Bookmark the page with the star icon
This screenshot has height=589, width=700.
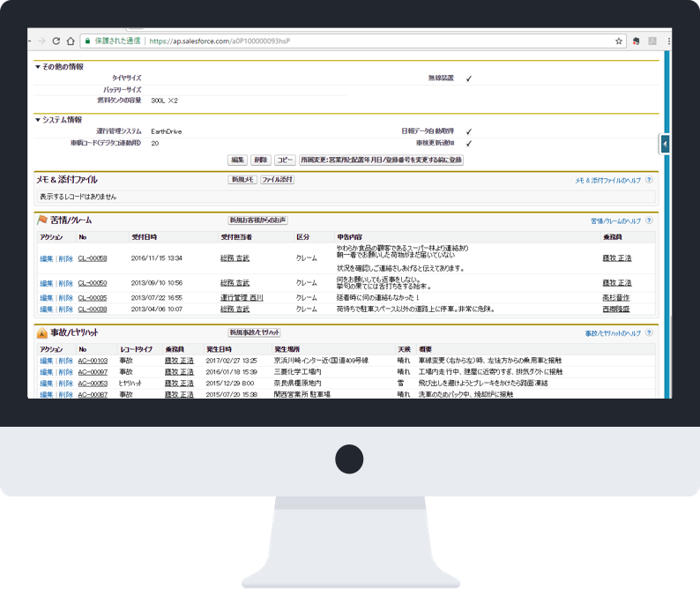click(x=618, y=41)
